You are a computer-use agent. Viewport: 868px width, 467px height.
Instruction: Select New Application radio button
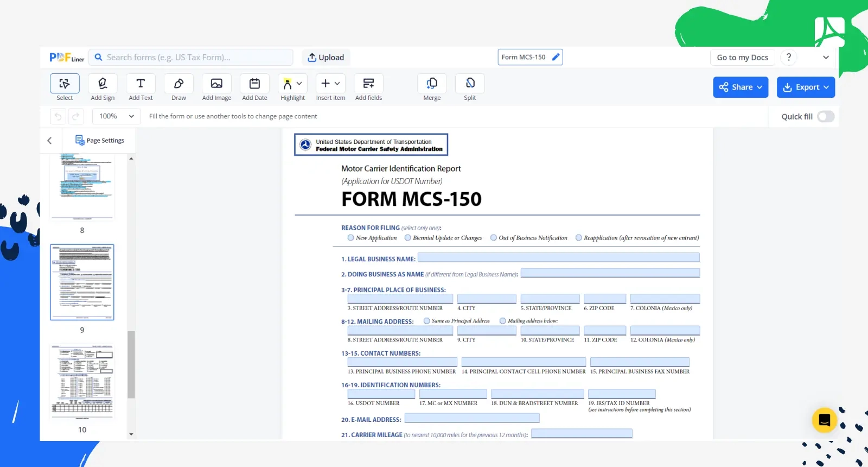tap(350, 238)
